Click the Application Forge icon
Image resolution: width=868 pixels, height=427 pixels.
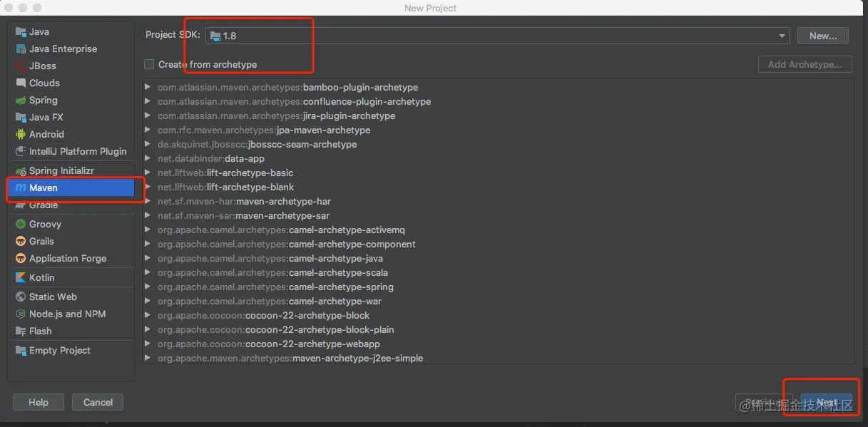[21, 259]
